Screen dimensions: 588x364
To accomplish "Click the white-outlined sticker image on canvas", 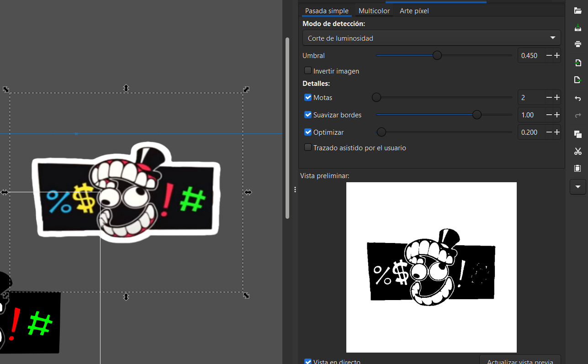I will pyautogui.click(x=126, y=192).
